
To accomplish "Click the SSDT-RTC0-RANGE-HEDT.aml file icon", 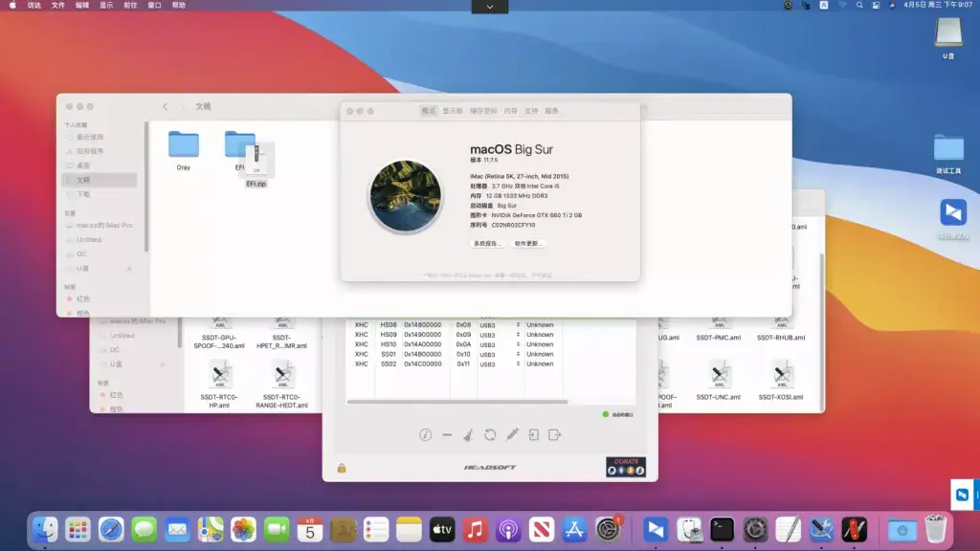I will click(282, 375).
